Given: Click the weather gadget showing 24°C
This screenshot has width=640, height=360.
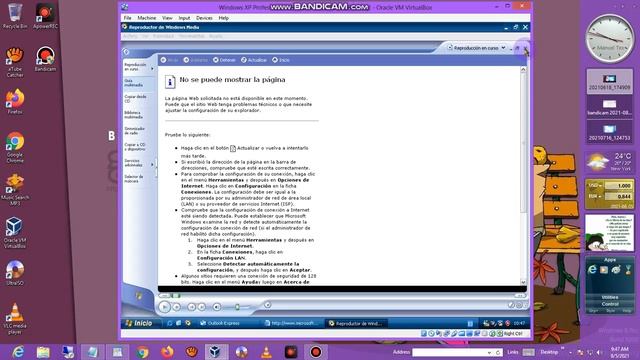Looking at the screenshot, I should point(610,162).
